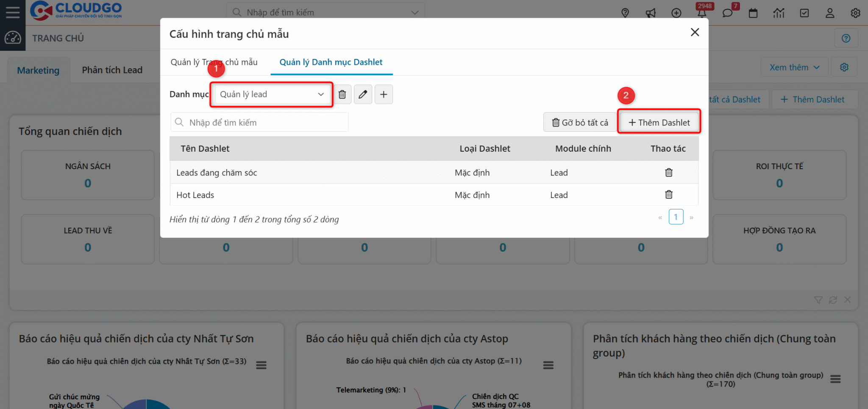The height and width of the screenshot is (409, 868).
Task: Select the Quản lý Danh mục Dashlet tab
Action: pos(331,62)
